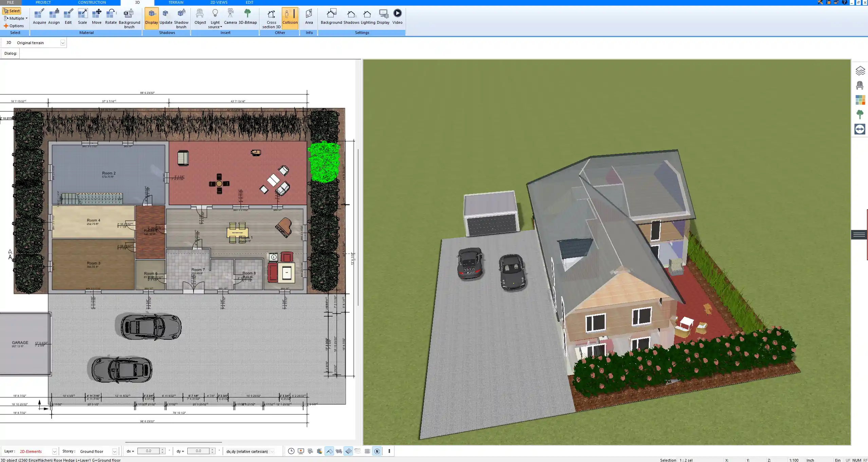Screen dimensions: 868x462
Task: Select the Background brush tool
Action: tap(129, 19)
